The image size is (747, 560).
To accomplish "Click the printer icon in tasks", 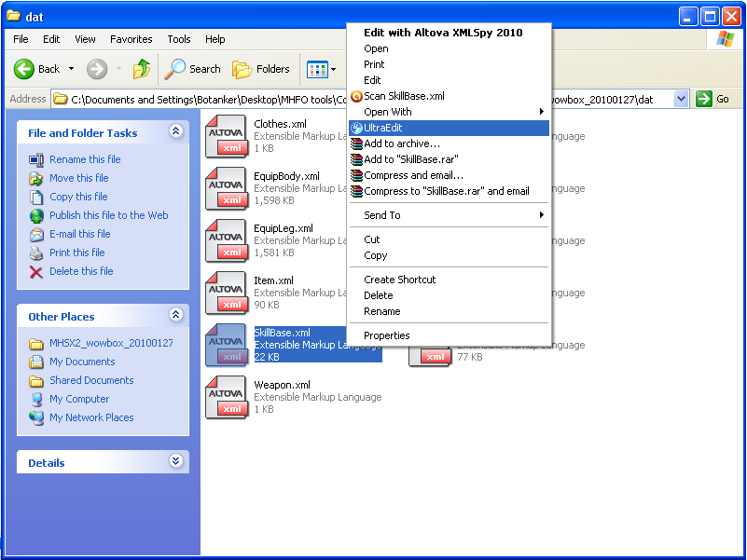I will (x=36, y=253).
